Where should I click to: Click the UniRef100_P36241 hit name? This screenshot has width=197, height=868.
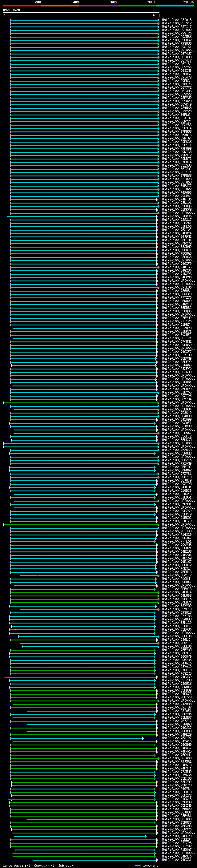coord(177,223)
